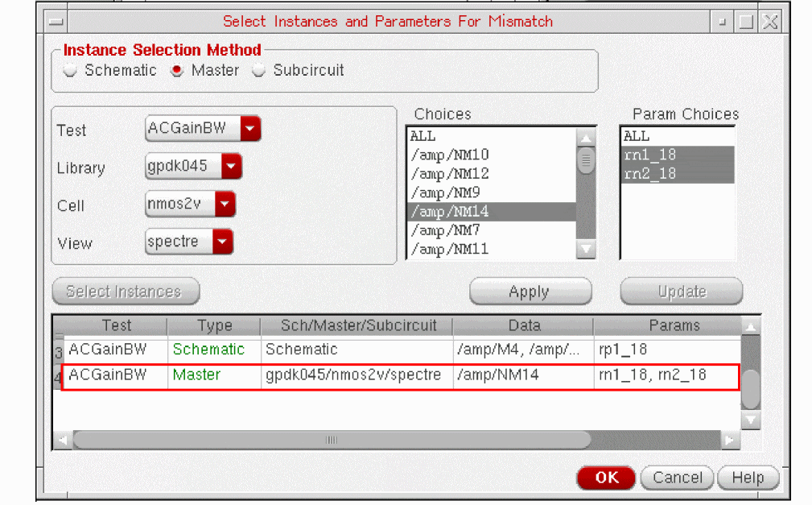The width and height of the screenshot is (812, 505).
Task: Click the table scroll-up arrow
Action: tap(750, 327)
